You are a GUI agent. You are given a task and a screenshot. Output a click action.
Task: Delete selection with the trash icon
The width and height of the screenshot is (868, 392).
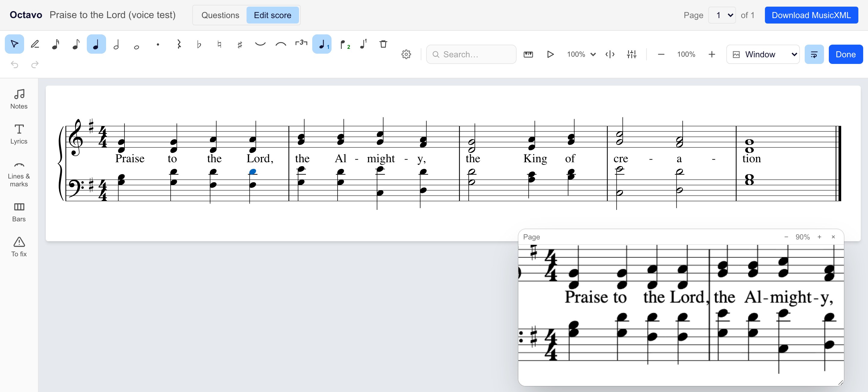point(383,44)
